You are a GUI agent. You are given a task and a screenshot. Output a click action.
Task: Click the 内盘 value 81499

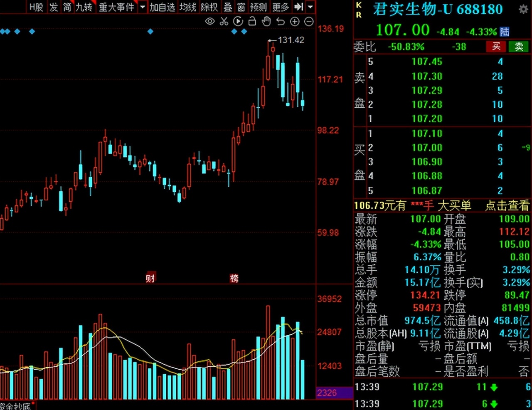coord(516,308)
